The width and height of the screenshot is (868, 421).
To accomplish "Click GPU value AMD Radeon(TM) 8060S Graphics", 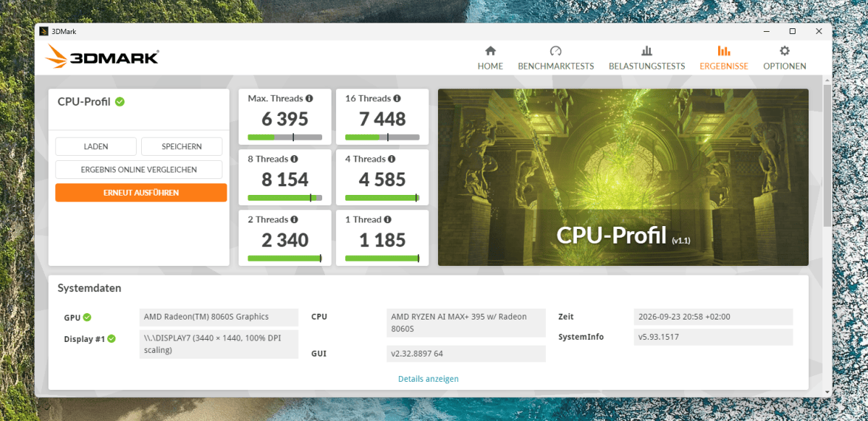I will coord(219,317).
